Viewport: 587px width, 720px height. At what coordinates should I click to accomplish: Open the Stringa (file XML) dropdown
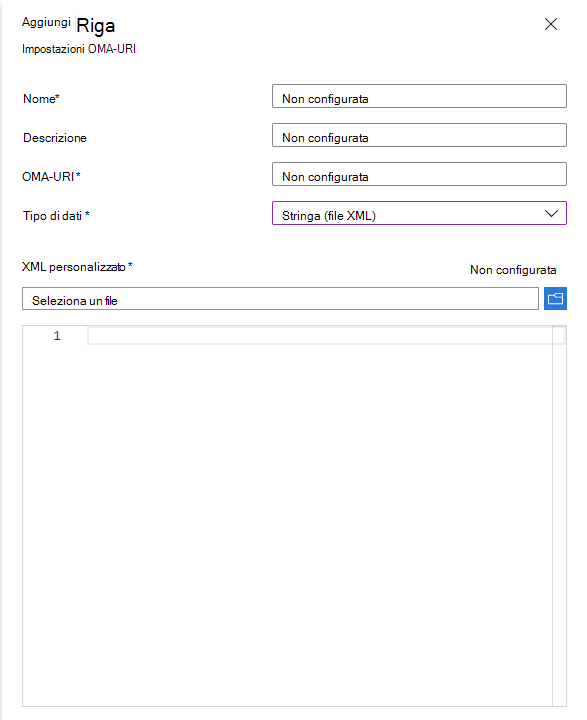[419, 213]
